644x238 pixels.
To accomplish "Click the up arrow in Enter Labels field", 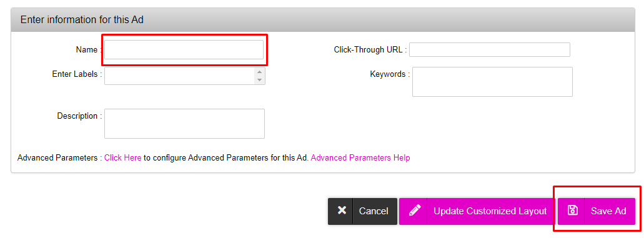I will tap(259, 72).
